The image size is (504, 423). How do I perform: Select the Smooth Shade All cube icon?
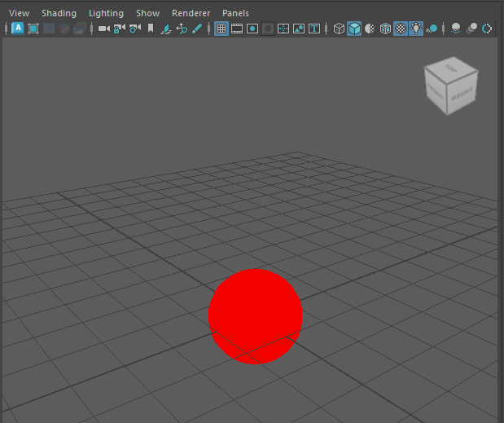354,29
